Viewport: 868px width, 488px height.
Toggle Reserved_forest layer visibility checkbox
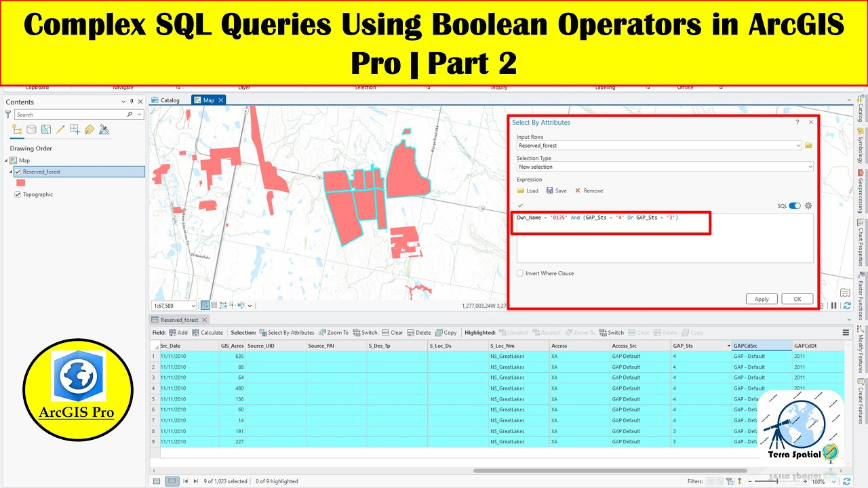click(x=18, y=172)
